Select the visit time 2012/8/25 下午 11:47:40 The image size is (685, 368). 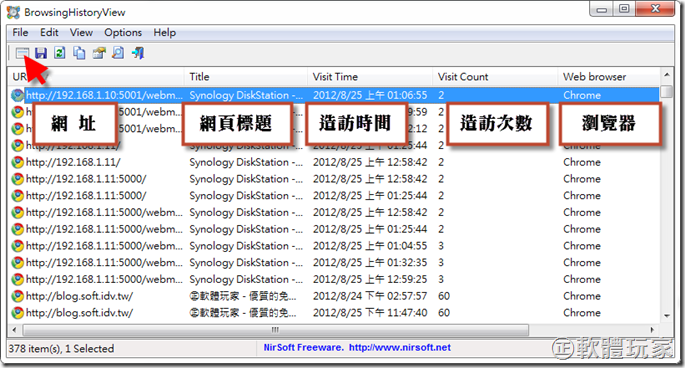coord(370,313)
